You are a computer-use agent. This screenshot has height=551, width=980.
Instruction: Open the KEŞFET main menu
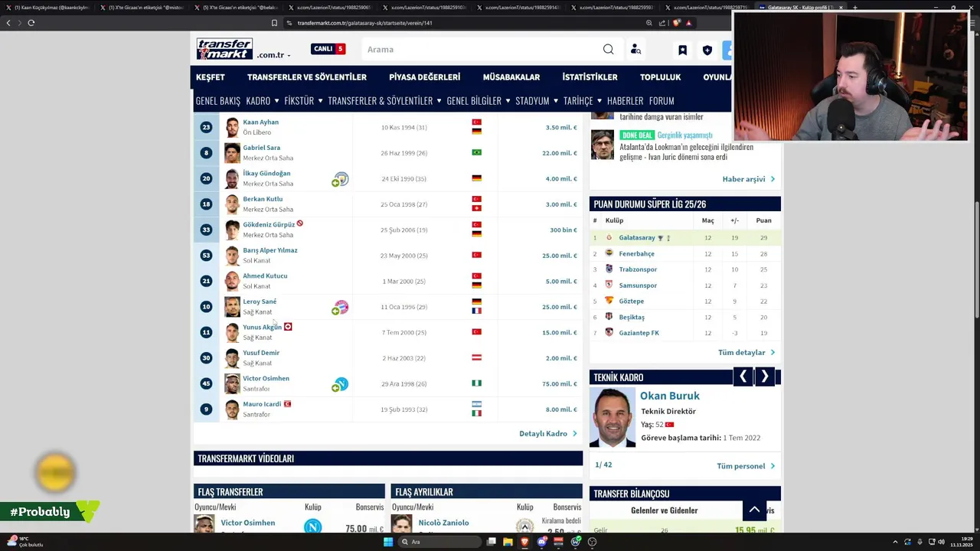coord(211,77)
